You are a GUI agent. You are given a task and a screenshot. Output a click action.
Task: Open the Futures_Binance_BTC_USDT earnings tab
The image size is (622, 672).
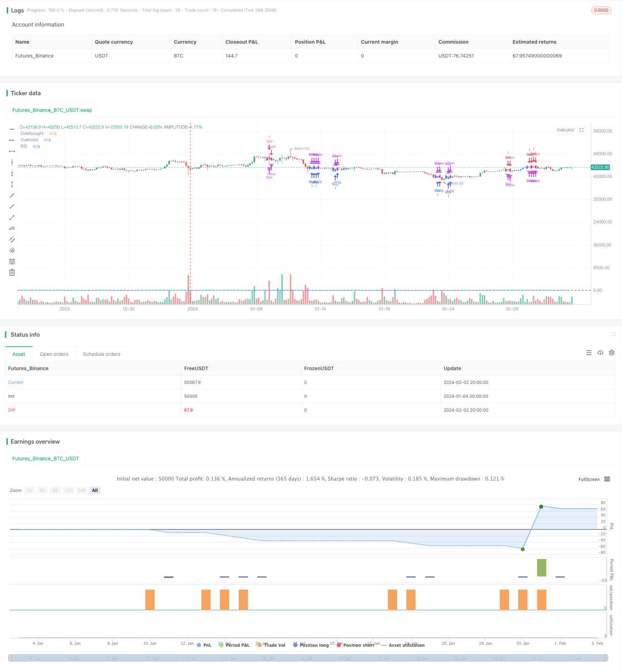[x=45, y=459]
